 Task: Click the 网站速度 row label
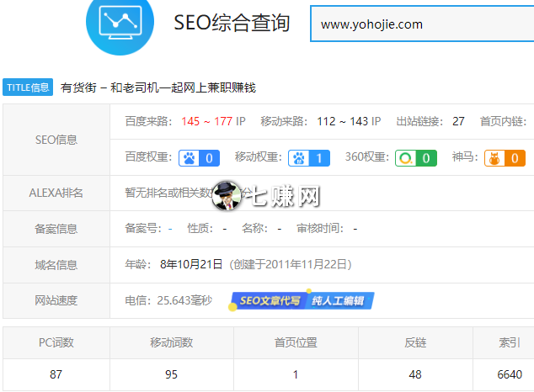[56, 300]
